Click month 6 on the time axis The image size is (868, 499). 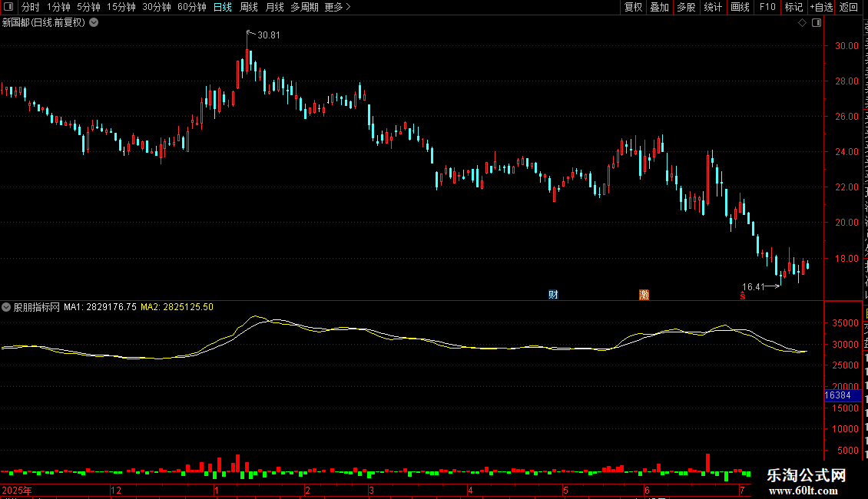point(647,491)
